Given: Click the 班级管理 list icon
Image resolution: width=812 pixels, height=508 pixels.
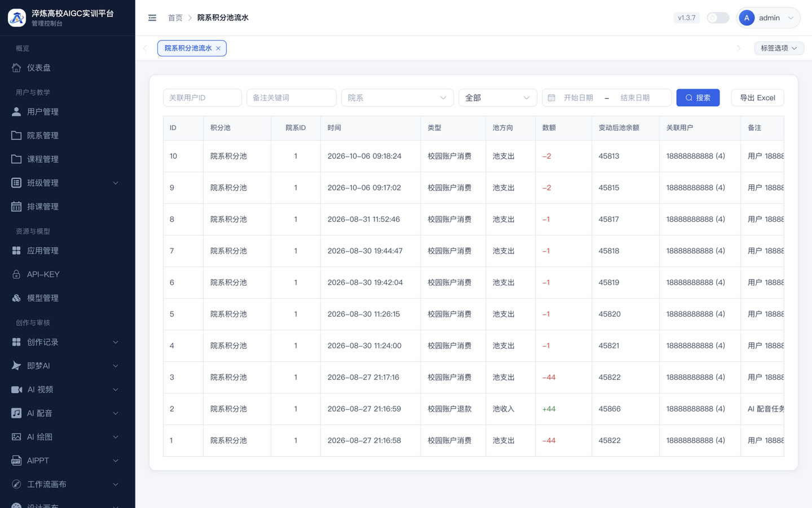Looking at the screenshot, I should [16, 183].
